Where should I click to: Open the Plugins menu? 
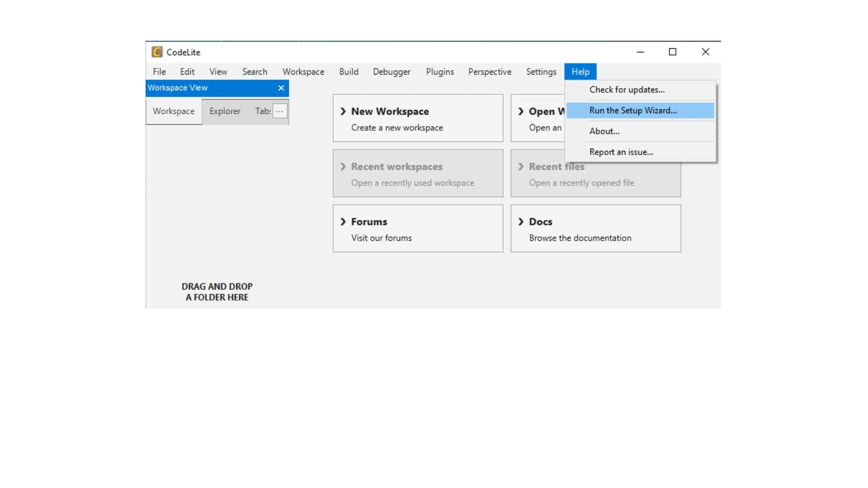click(x=439, y=72)
